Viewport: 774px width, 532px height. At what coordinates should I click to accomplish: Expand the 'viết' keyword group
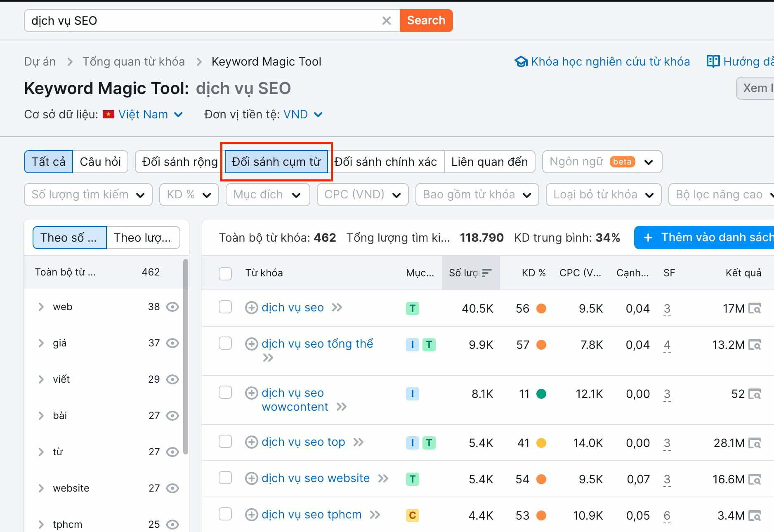coord(41,379)
